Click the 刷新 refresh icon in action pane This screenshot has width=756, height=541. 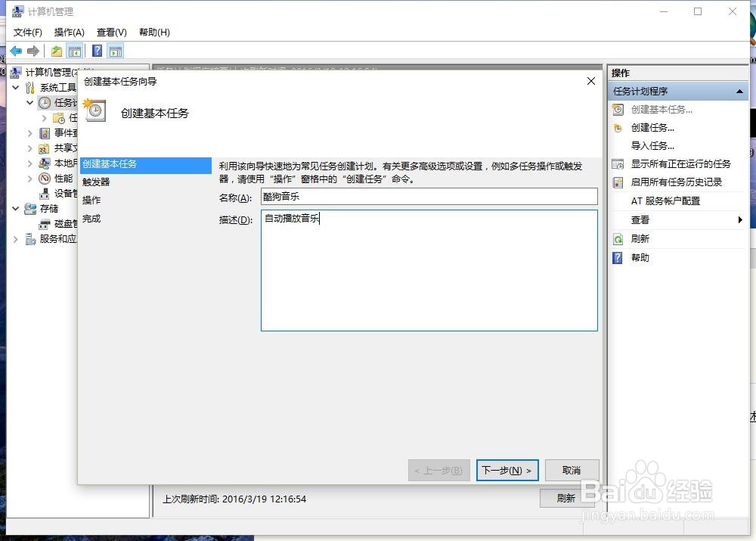tap(618, 239)
